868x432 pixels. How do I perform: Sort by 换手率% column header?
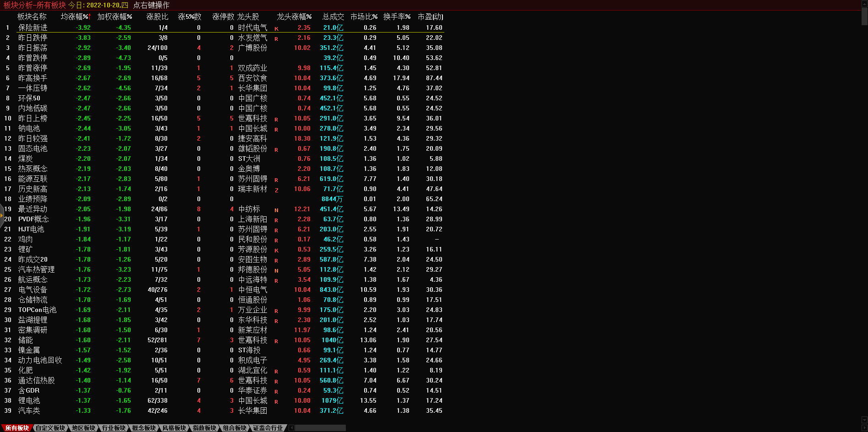(397, 16)
